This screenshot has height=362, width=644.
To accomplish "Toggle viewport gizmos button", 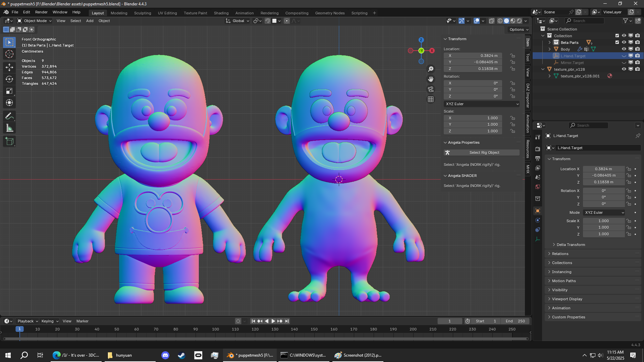I will point(462,21).
